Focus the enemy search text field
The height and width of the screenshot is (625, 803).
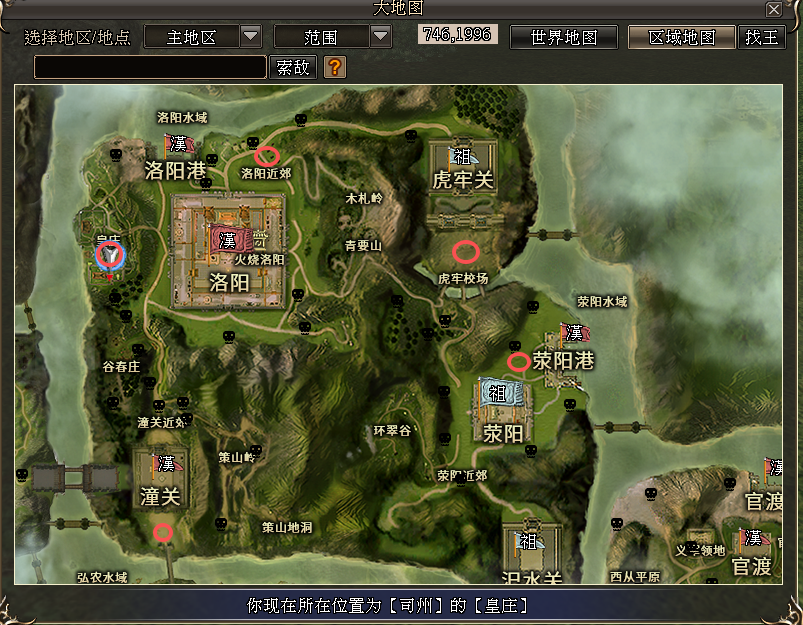150,67
